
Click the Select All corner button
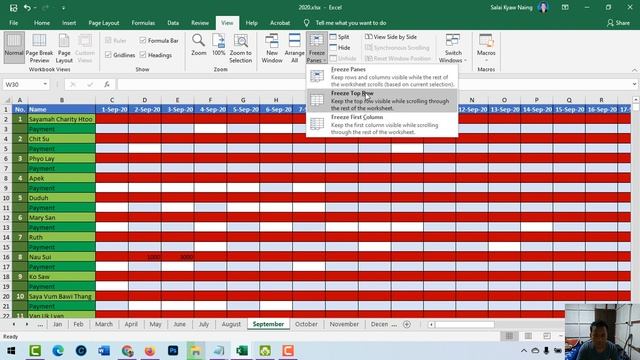7,100
